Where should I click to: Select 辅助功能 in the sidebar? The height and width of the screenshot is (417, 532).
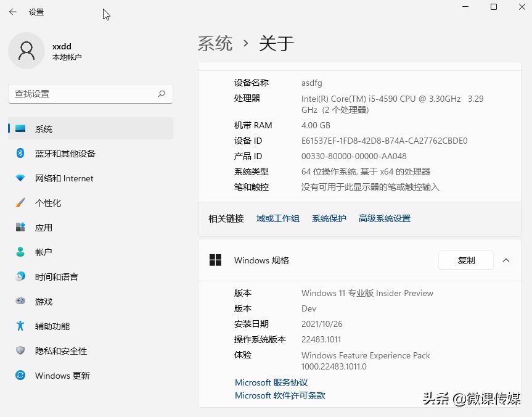click(51, 326)
